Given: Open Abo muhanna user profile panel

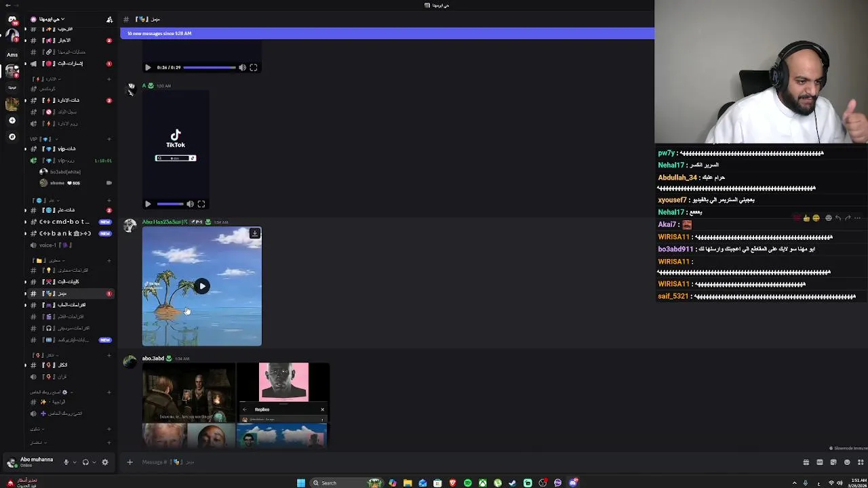Looking at the screenshot, I should pos(33,462).
